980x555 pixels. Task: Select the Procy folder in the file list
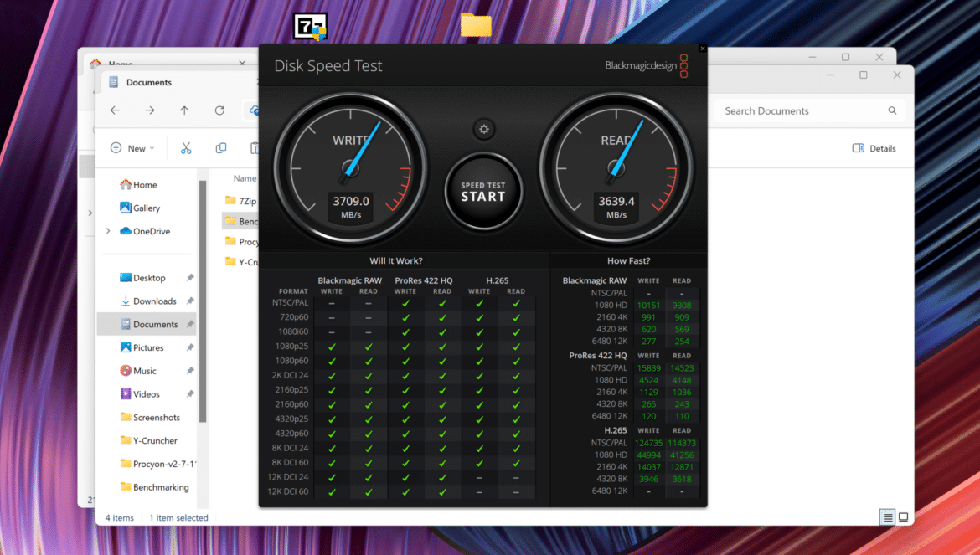241,242
